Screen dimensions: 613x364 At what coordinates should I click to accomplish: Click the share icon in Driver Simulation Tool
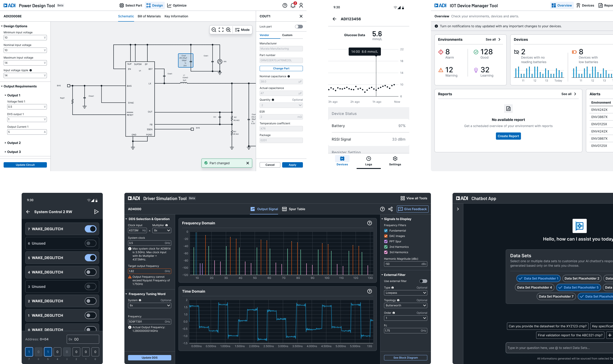point(390,209)
